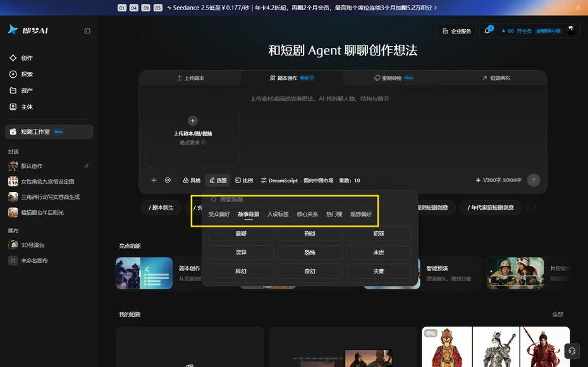588x367 pixels.
Task: Toggle the 灵异 topic tag
Action: [241, 253]
